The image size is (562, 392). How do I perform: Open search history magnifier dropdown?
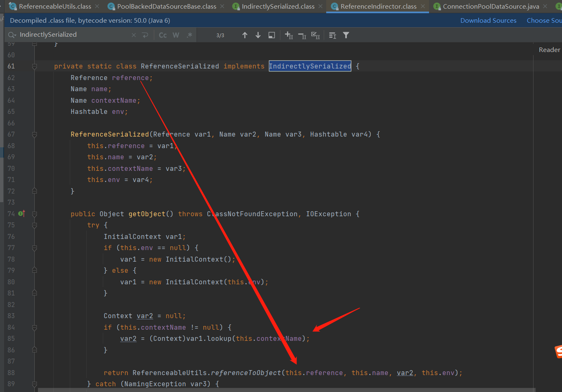point(12,35)
